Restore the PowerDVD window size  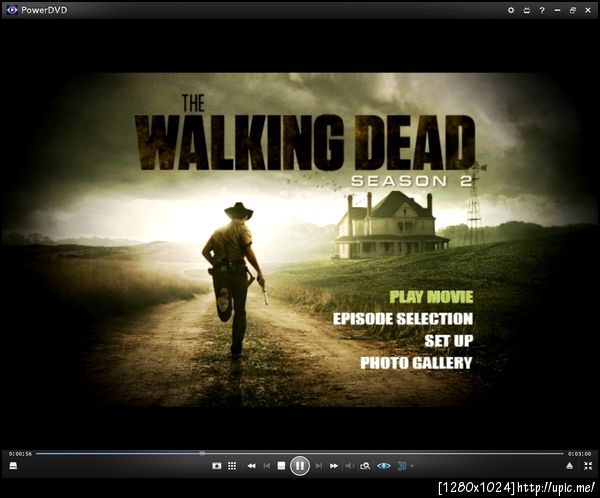(x=573, y=10)
